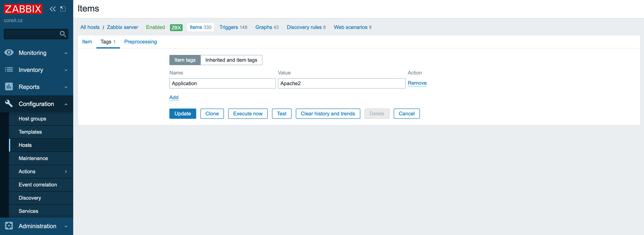Screen dimensions: 644x235
Task: Open Event correlation in sidebar
Action: click(x=41, y=185)
